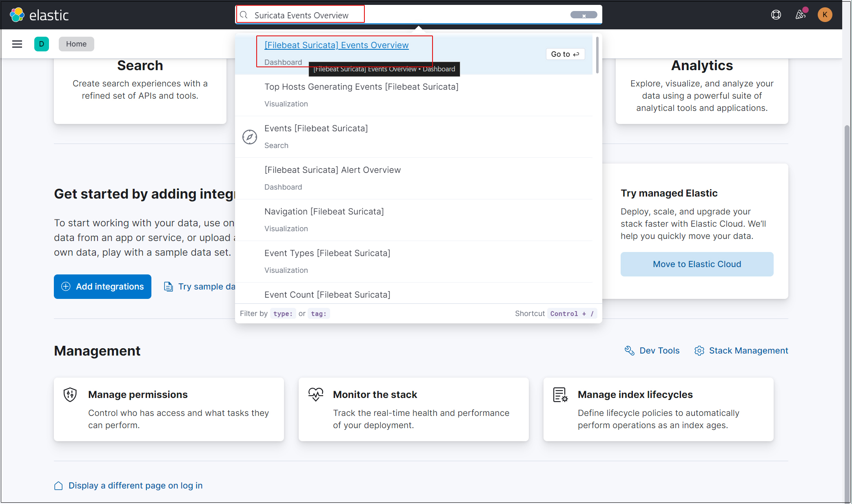The image size is (852, 504).
Task: Open the user K avatar menu
Action: pos(825,15)
